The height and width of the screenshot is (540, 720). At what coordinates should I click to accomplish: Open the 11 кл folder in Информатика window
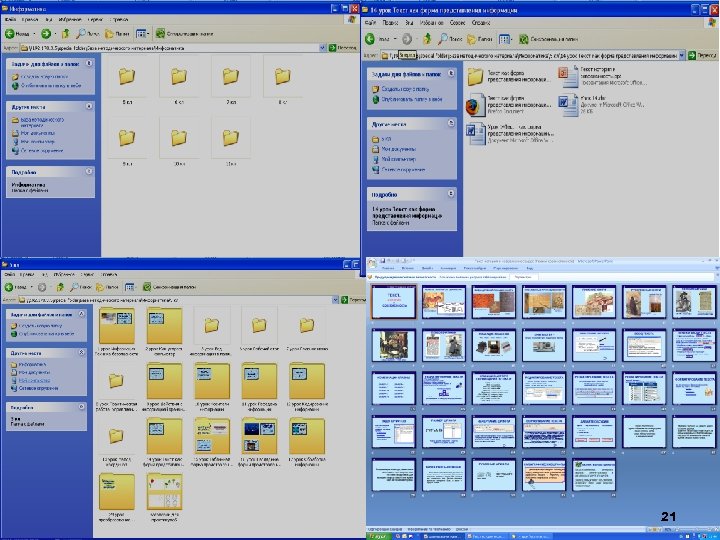click(x=231, y=142)
